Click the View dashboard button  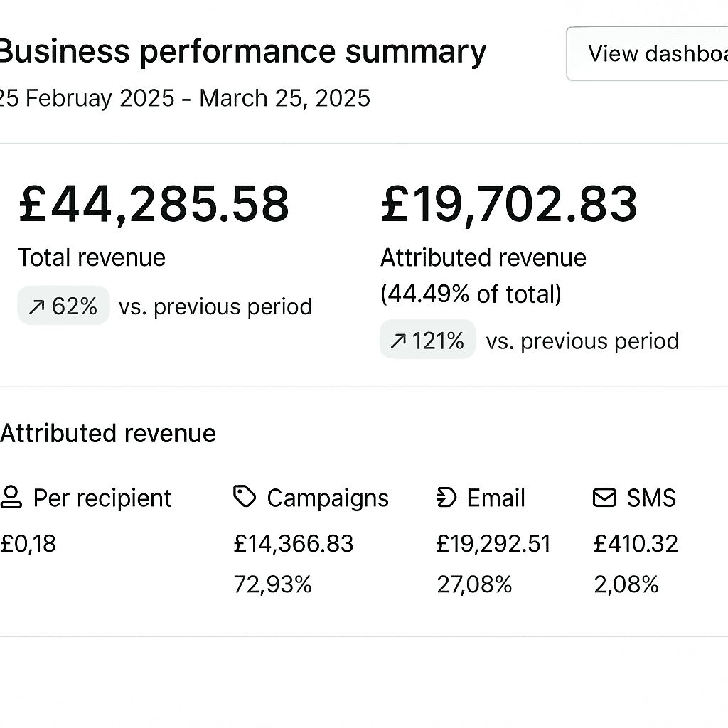point(647,54)
